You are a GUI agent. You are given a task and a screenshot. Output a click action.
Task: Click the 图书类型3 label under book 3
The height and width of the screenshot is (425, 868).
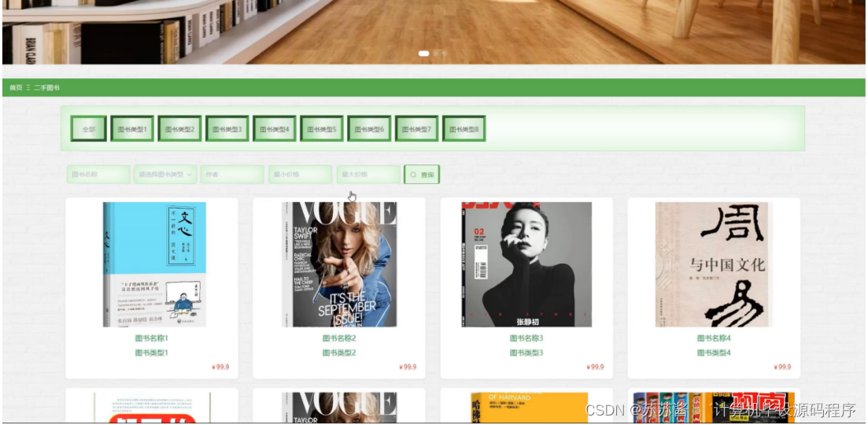(x=526, y=353)
